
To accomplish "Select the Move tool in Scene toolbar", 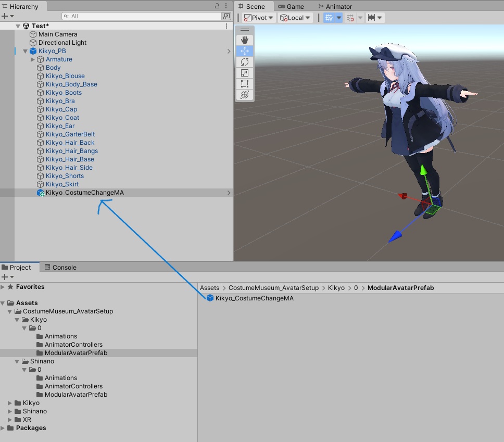I will click(x=245, y=51).
